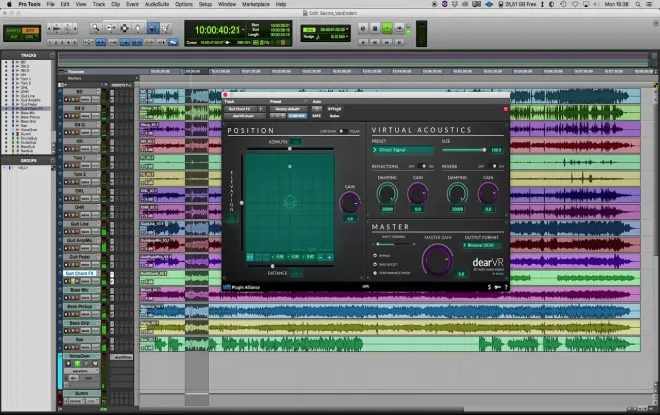Open the Clip menu

(115, 4)
